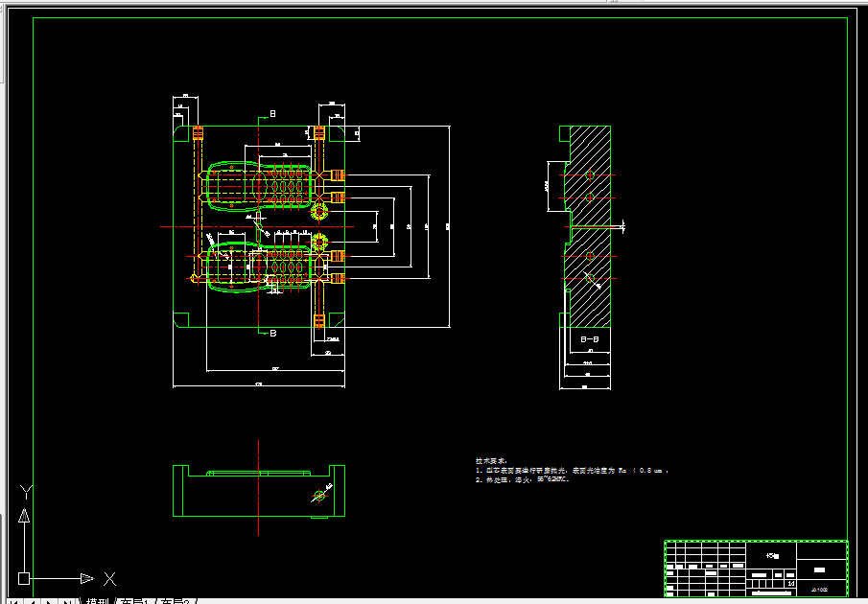Image resolution: width=868 pixels, height=604 pixels.
Task: Click the UCS icon Y axis label
Action: click(26, 492)
